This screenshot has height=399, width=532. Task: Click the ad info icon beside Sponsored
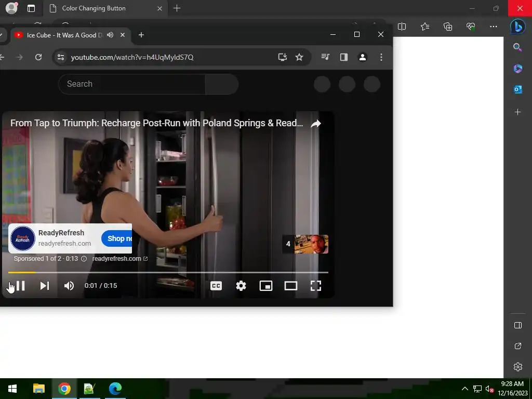point(84,259)
